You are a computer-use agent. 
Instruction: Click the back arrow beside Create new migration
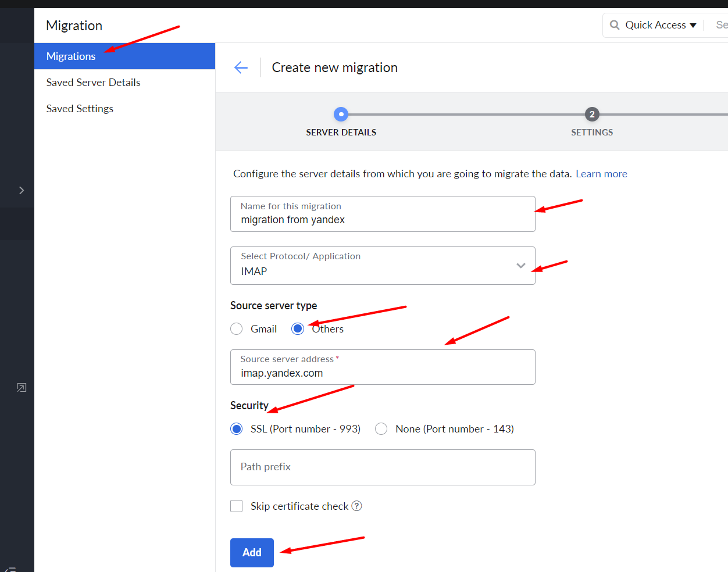[241, 67]
